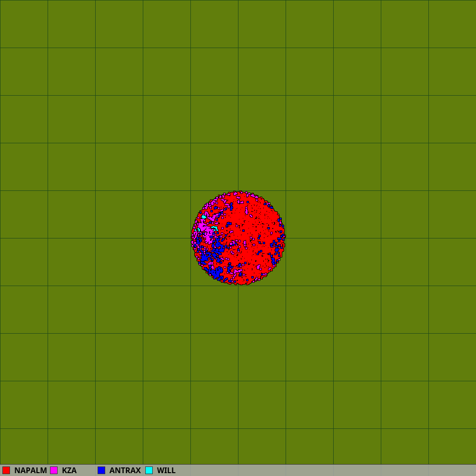Select the WILL text label in legend
The width and height of the screenshot is (476, 476).
(166, 470)
